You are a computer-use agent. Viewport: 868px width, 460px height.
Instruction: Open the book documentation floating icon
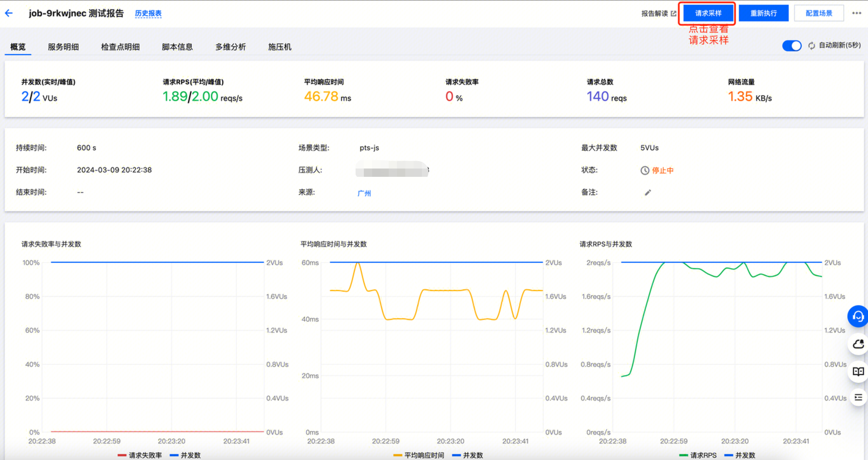[x=858, y=372]
